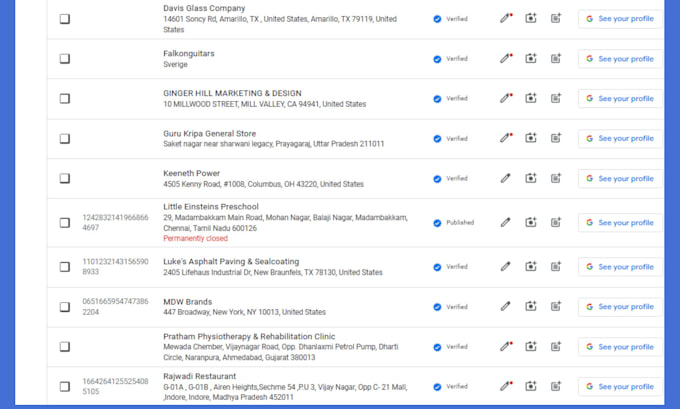Add photo for Little Einsteins Preschool
The width and height of the screenshot is (680, 409).
[x=531, y=222]
